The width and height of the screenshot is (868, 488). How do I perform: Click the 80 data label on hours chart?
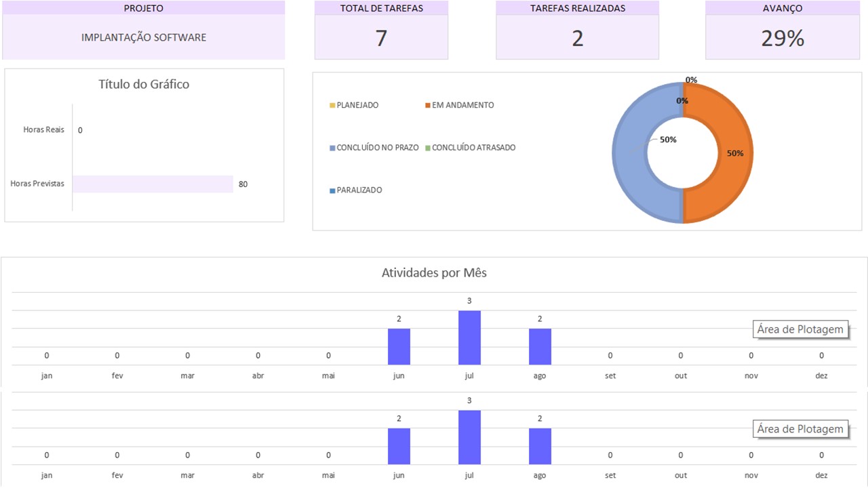[243, 184]
